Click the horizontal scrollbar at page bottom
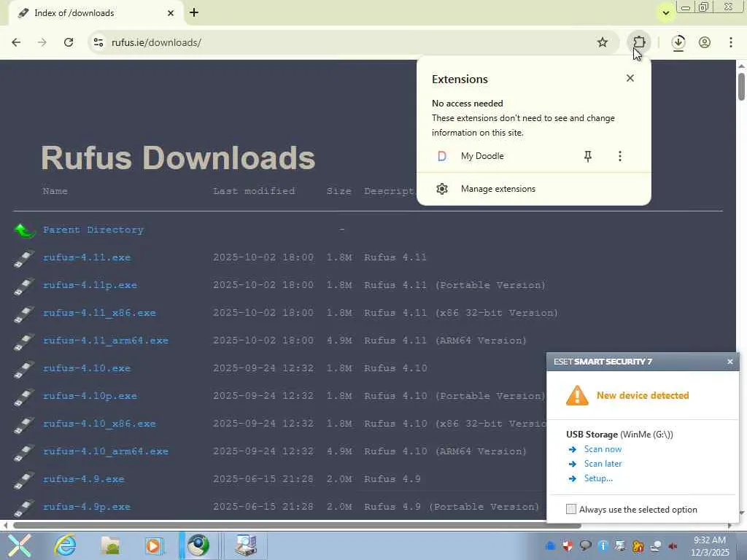The image size is (747, 560). pos(298,526)
